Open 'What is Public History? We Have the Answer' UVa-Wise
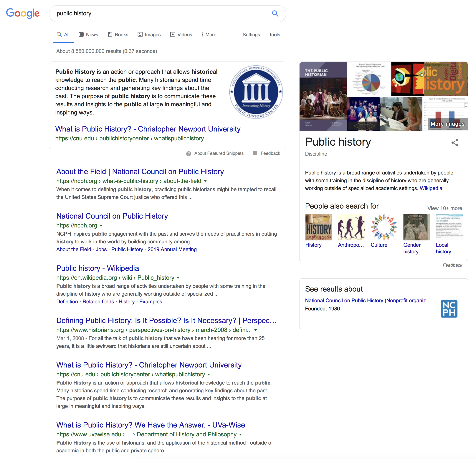Image resolution: width=476 pixels, height=459 pixels. (x=151, y=425)
